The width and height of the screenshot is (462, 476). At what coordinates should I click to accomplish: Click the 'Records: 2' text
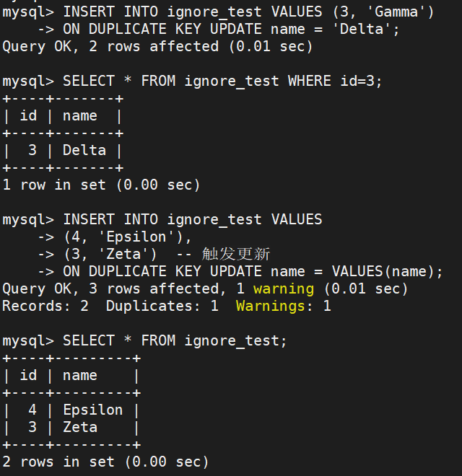[45, 306]
